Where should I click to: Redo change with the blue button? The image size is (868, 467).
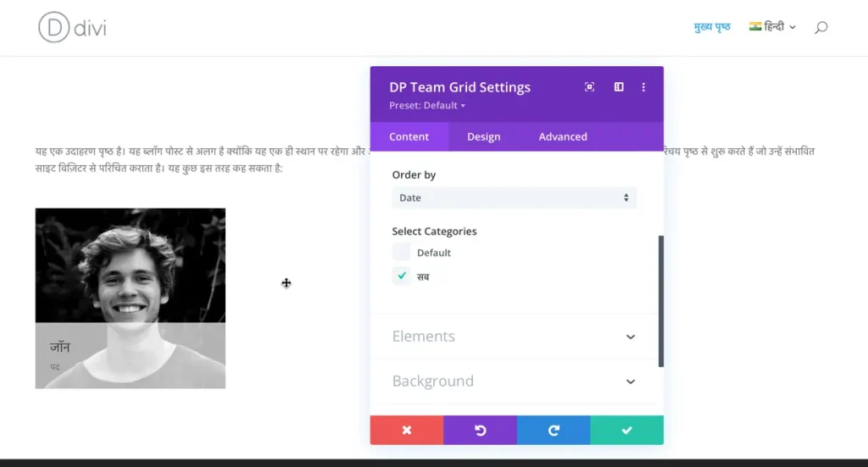554,430
